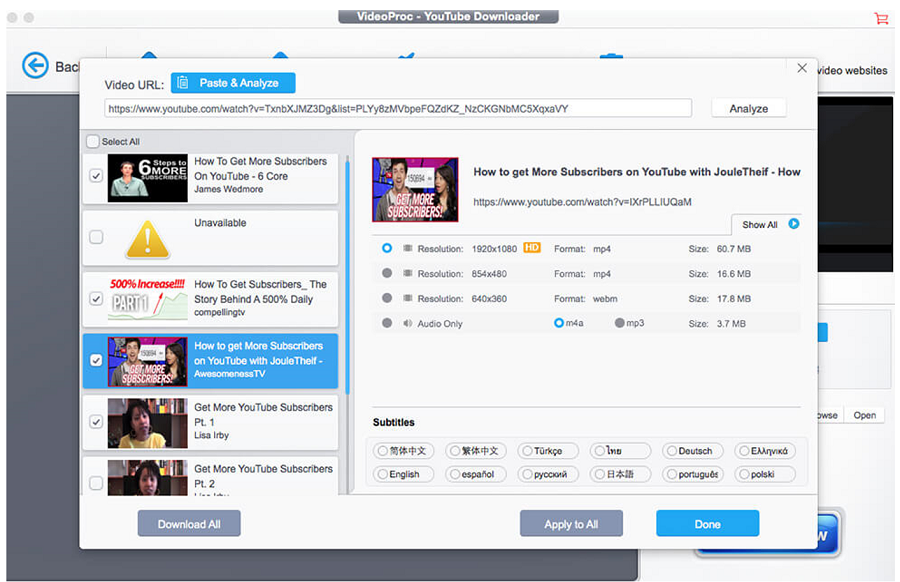Uncheck the James Wedmore video checkbox
The image size is (900, 582).
96,176
